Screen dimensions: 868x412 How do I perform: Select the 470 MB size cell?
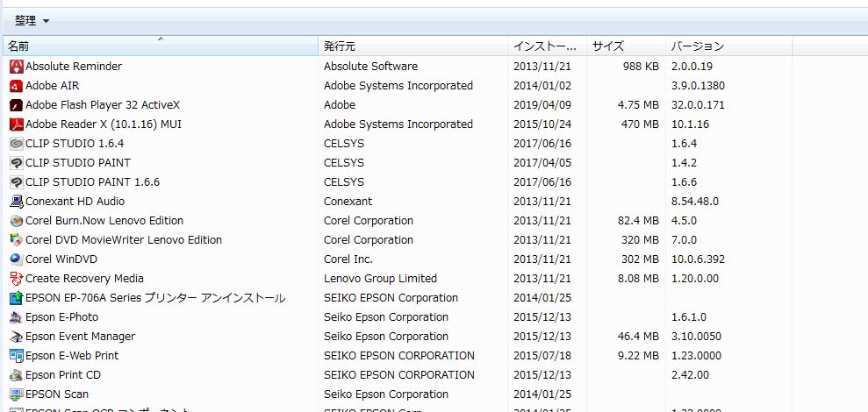coord(640,124)
